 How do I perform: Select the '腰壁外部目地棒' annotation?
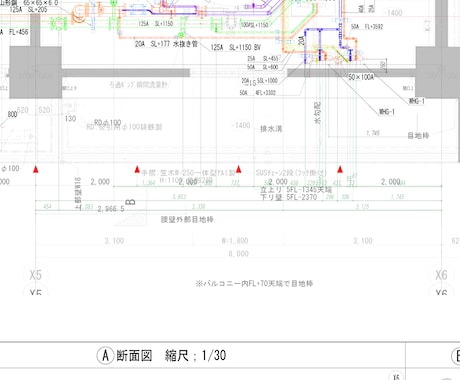pyautogui.click(x=187, y=219)
